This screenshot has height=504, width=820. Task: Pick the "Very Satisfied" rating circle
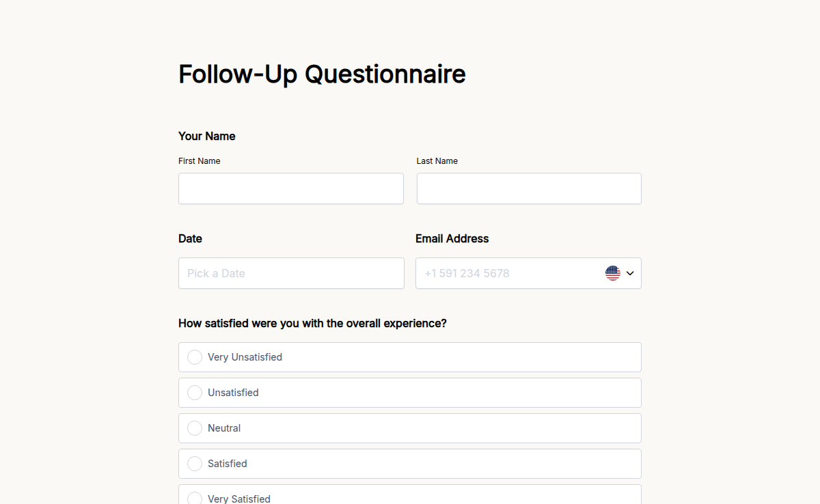(195, 497)
